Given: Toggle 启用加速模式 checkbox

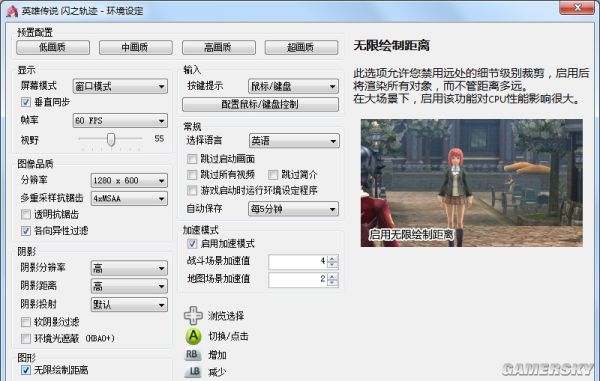Looking at the screenshot, I should pos(192,244).
